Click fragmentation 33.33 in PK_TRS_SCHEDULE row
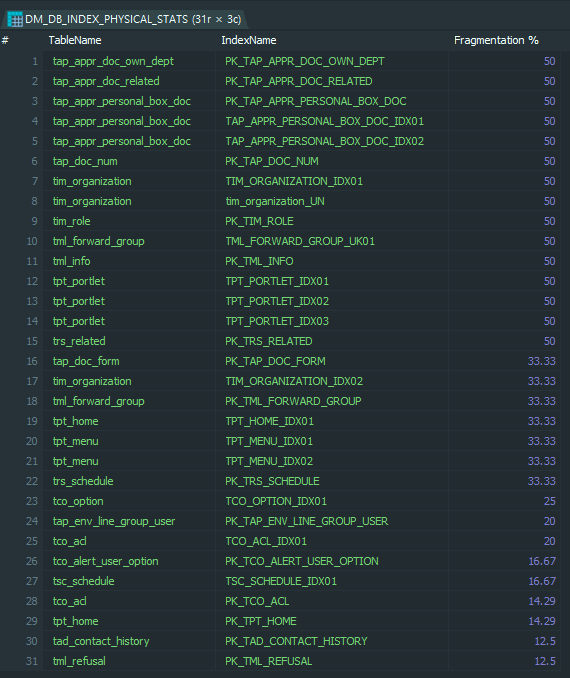This screenshot has height=678, width=570. [x=541, y=481]
